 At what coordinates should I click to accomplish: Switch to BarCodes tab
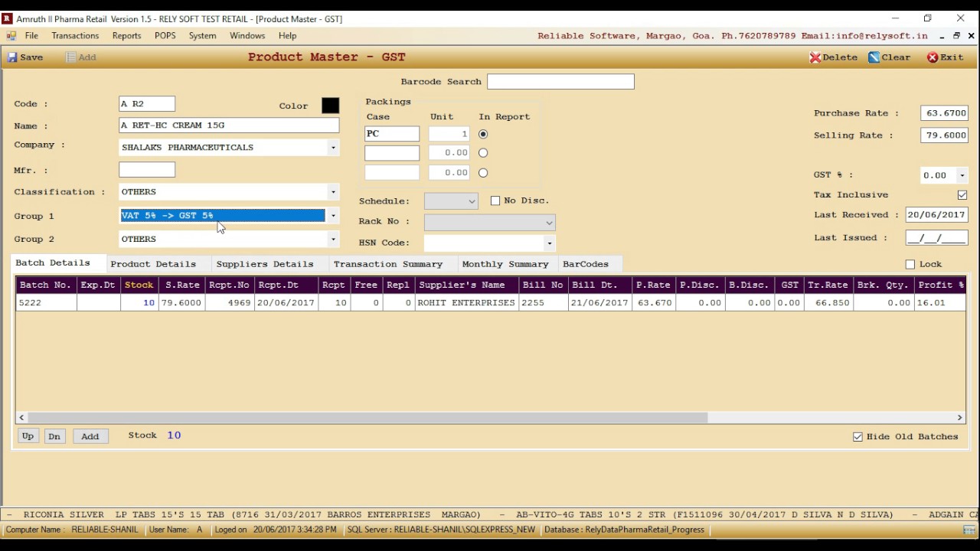pos(586,264)
